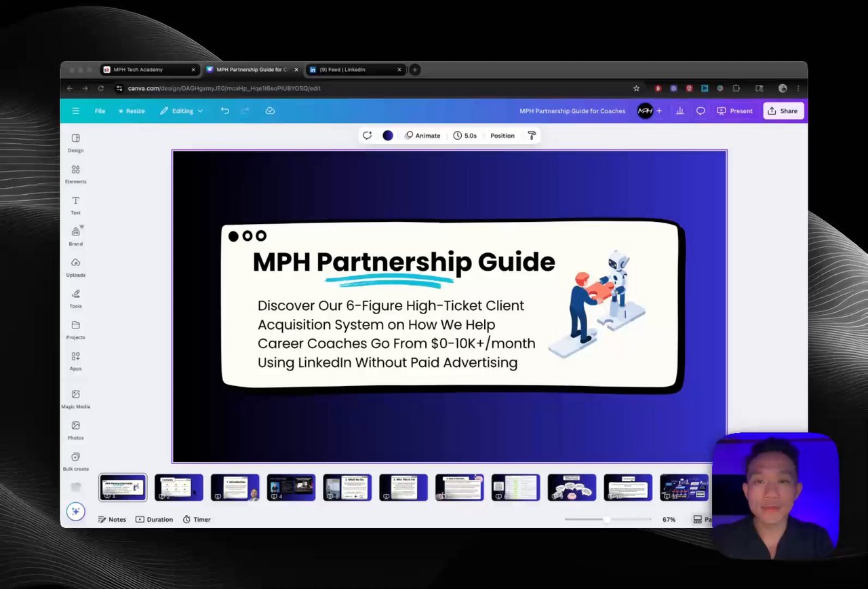Switch to the LinkedIn Feed tab
Screen dimensions: 868x589
[x=355, y=69]
